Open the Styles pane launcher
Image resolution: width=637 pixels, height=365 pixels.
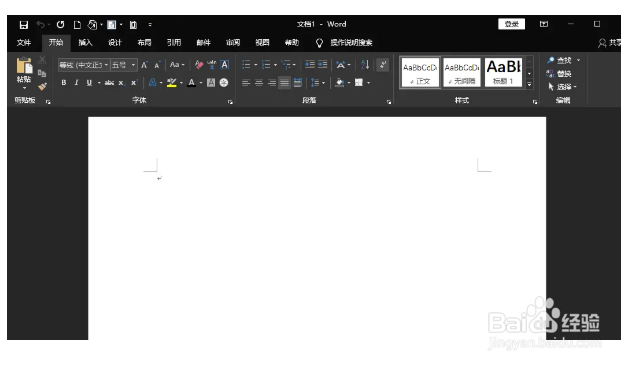pos(535,102)
